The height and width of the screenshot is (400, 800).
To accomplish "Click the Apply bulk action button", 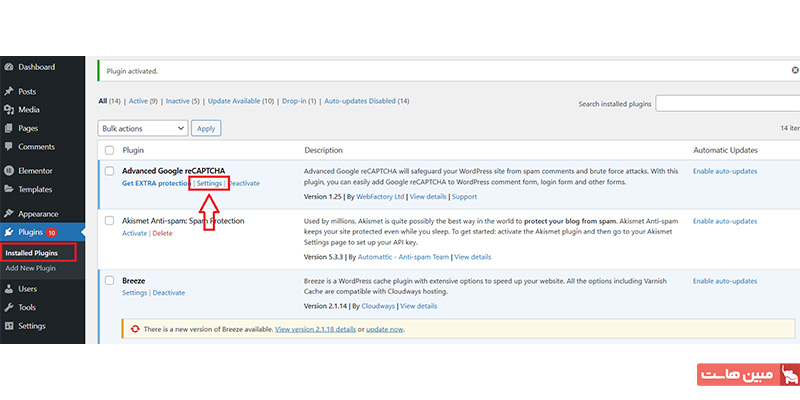I will tap(206, 129).
